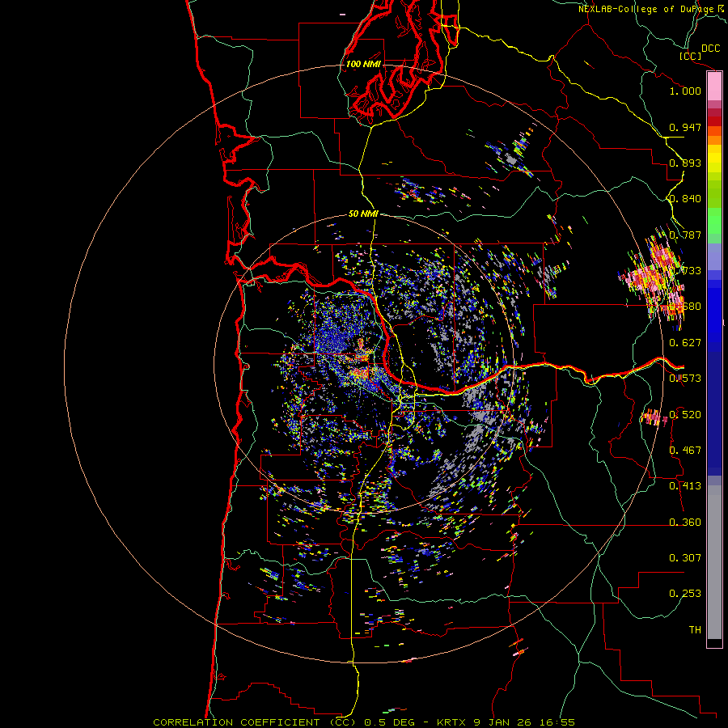Pick the bright green band on color bar

(714, 221)
